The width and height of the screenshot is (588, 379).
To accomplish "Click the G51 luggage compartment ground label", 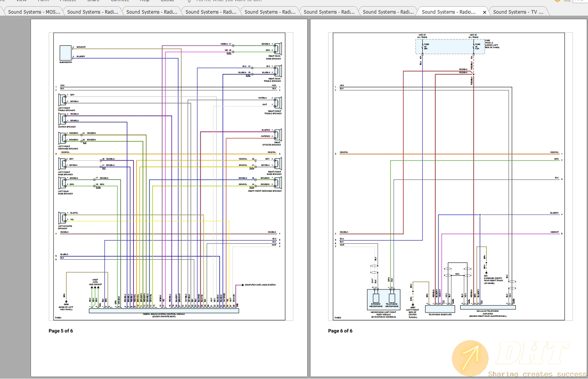I will coord(493,279).
